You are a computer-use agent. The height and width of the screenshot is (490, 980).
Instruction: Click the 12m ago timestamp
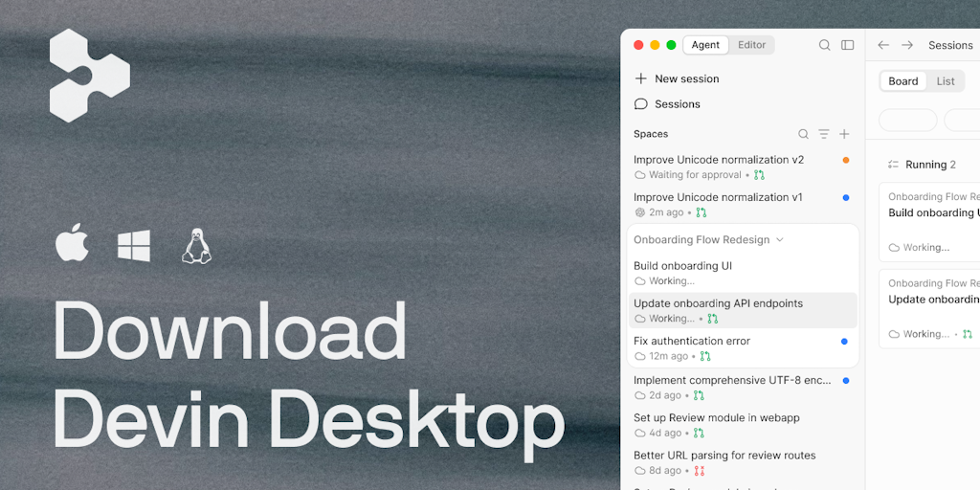point(668,356)
